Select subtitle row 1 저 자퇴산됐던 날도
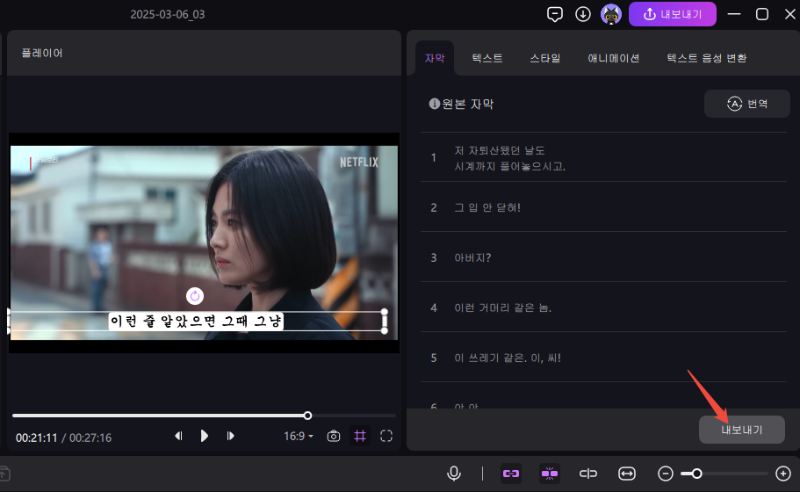 pos(604,158)
